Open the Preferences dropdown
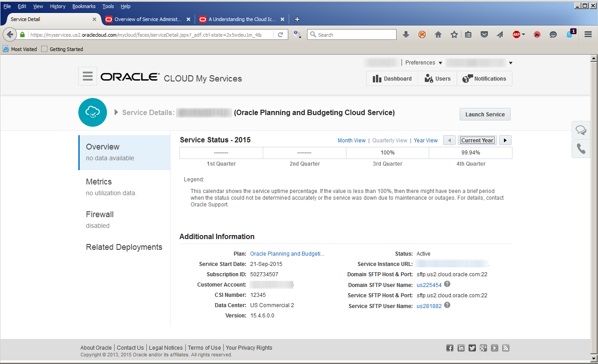This screenshot has height=364, width=598. tap(423, 63)
